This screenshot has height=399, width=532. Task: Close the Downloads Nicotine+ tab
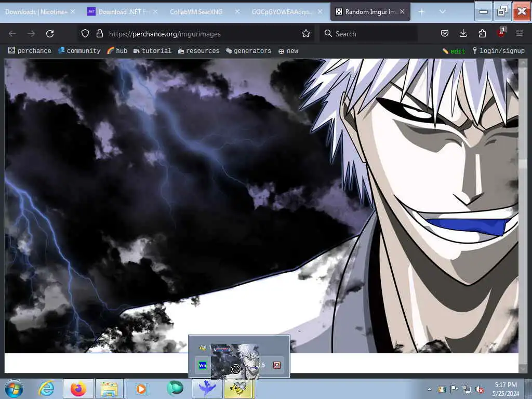click(x=73, y=11)
